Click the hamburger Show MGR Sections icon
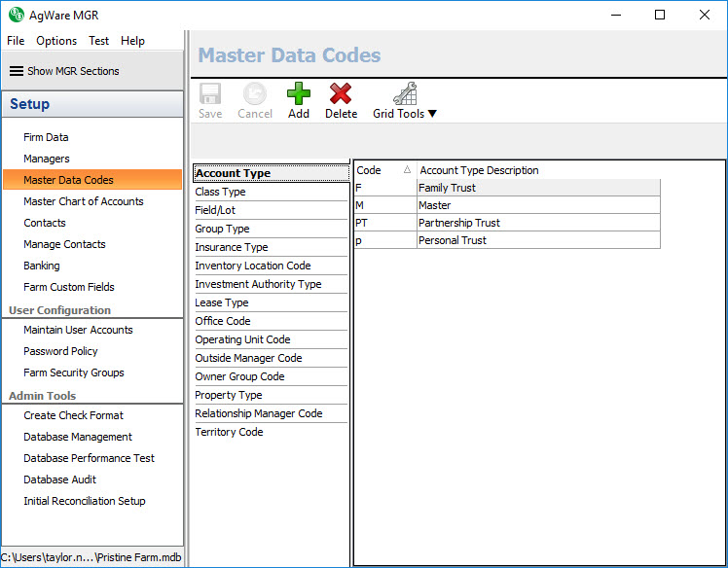 tap(16, 71)
